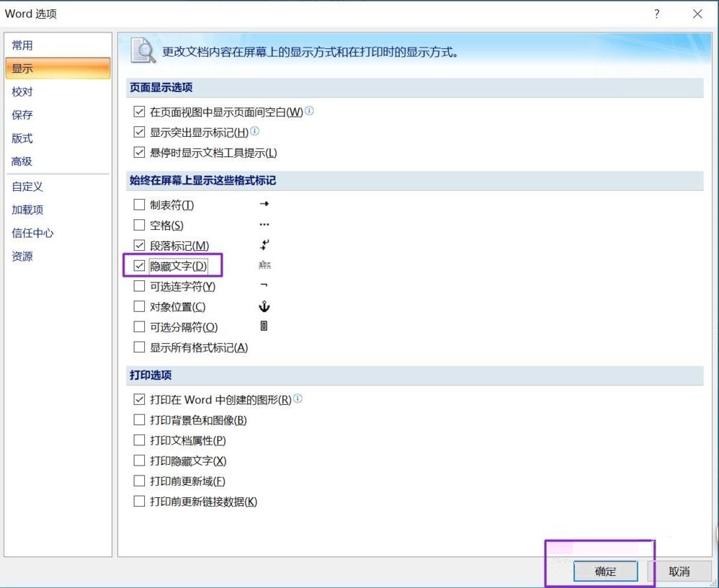Enable the 空格 formatting mark checkbox
The width and height of the screenshot is (719, 588).
click(139, 225)
